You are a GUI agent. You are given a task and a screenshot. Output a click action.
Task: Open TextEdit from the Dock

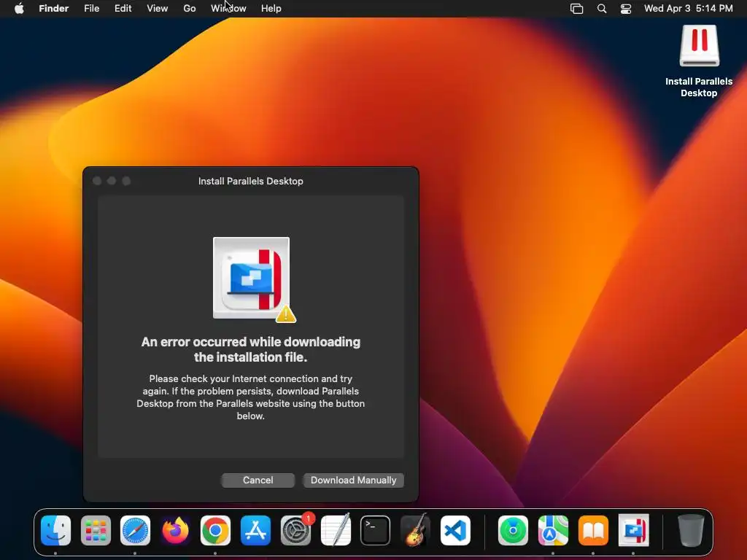[x=336, y=530]
